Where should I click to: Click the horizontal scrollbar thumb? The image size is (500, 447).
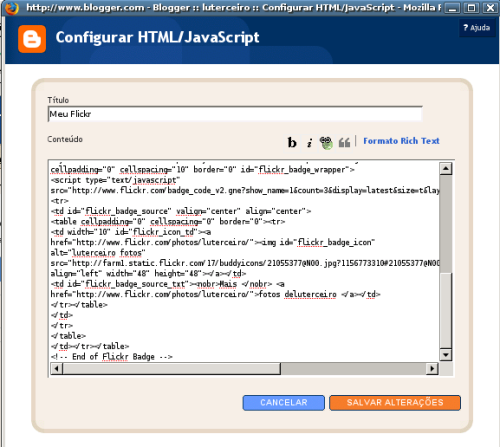171,369
